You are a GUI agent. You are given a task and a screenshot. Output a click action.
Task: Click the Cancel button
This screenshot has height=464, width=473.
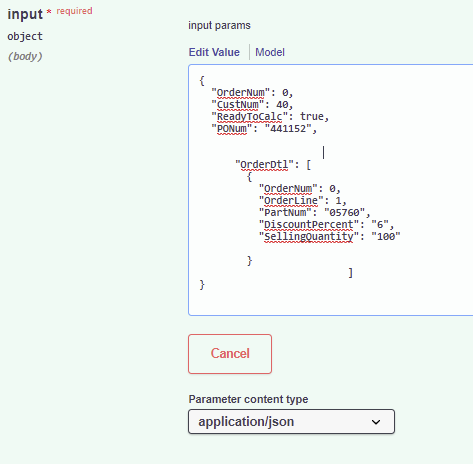click(230, 354)
